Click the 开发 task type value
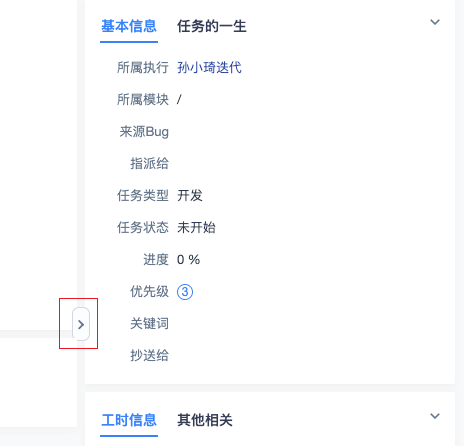 coord(190,196)
